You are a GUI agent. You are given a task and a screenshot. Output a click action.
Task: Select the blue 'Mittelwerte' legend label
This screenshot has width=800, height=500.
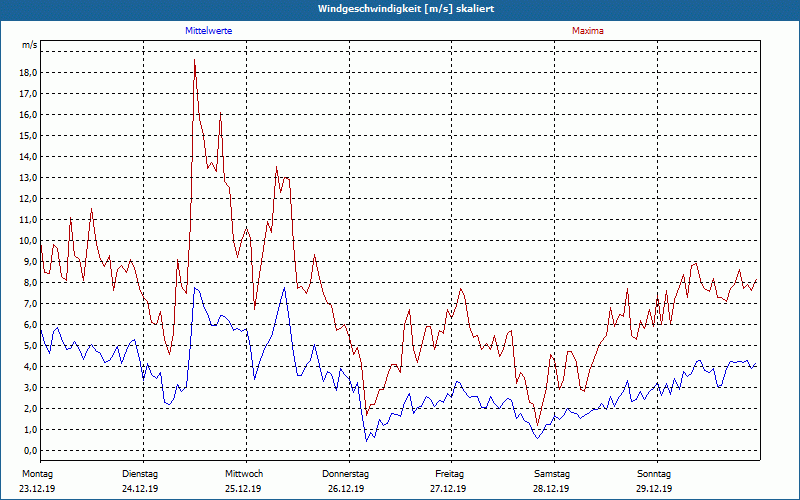(209, 31)
